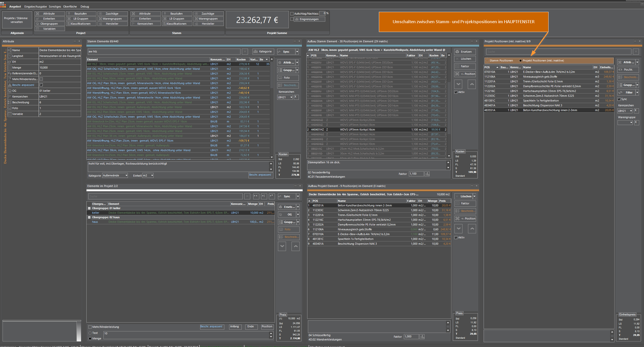Click the Kategorie button beside the search field

click(x=263, y=51)
